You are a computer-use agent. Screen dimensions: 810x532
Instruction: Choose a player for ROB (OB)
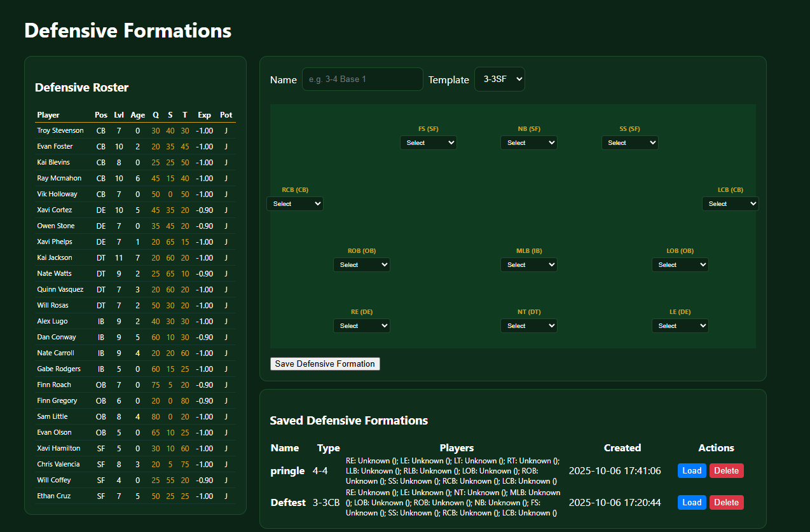[x=361, y=265]
